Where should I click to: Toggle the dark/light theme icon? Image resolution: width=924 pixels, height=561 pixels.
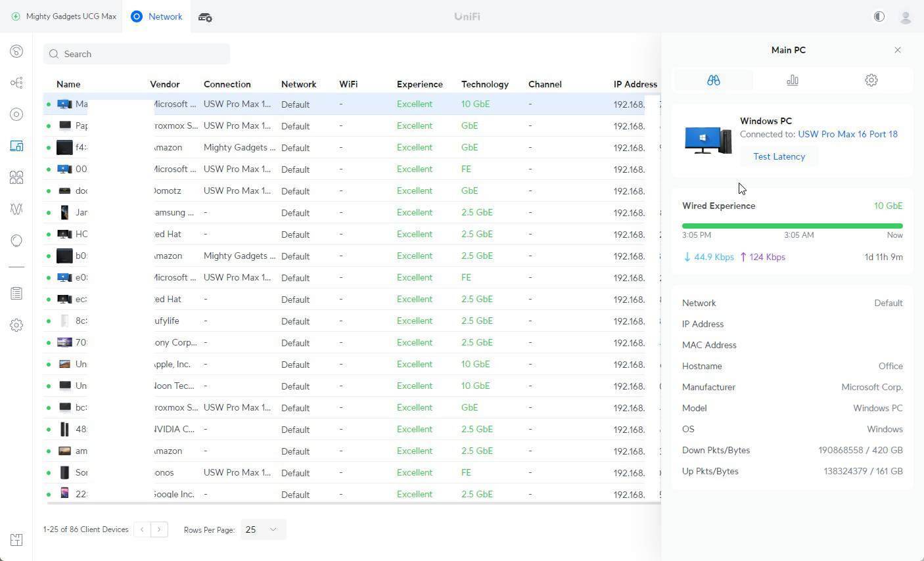(879, 16)
